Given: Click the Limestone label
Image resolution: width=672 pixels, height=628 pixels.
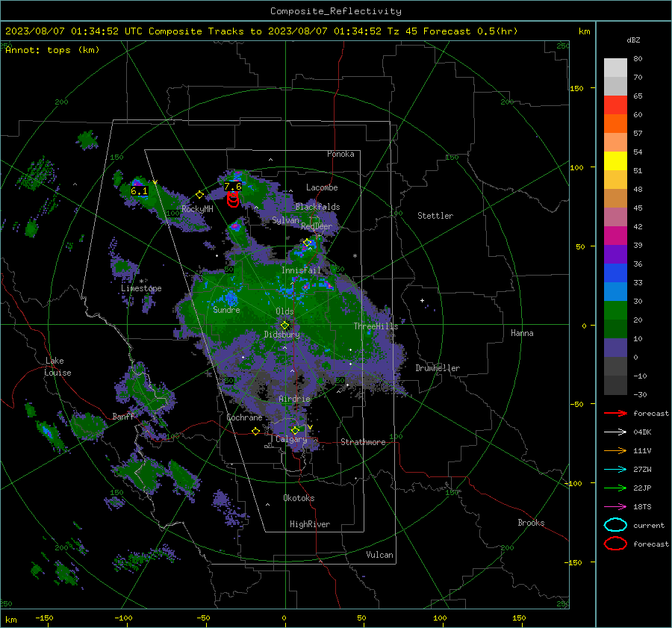Looking at the screenshot, I should click(141, 288).
